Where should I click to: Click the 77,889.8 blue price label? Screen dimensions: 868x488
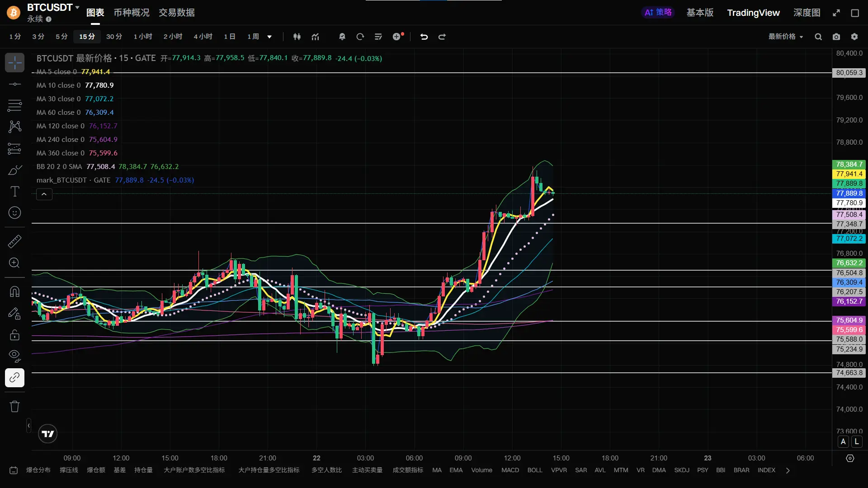click(849, 193)
